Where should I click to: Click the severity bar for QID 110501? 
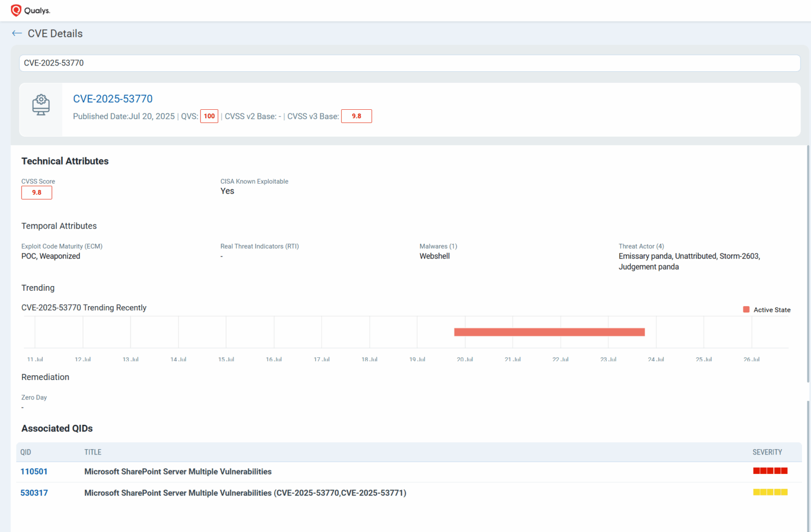click(769, 471)
